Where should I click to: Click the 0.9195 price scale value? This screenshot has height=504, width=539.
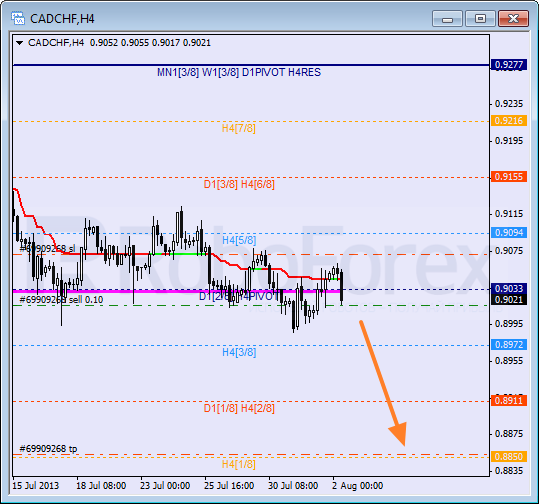click(509, 141)
